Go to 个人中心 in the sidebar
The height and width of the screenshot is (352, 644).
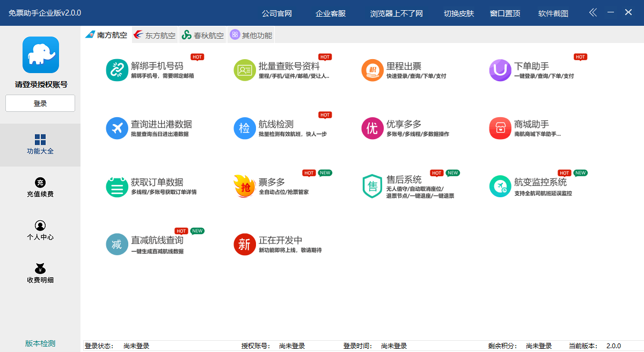[x=40, y=231]
